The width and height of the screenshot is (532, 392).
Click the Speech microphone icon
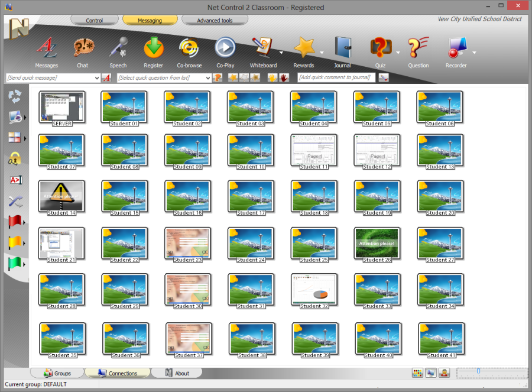point(118,48)
